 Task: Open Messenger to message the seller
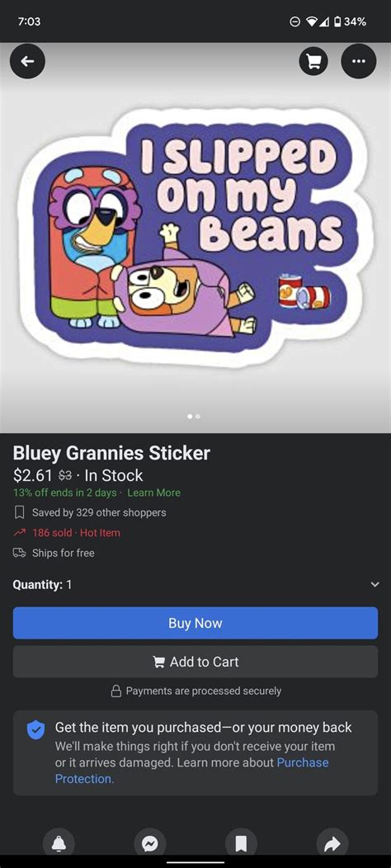pos(149,842)
